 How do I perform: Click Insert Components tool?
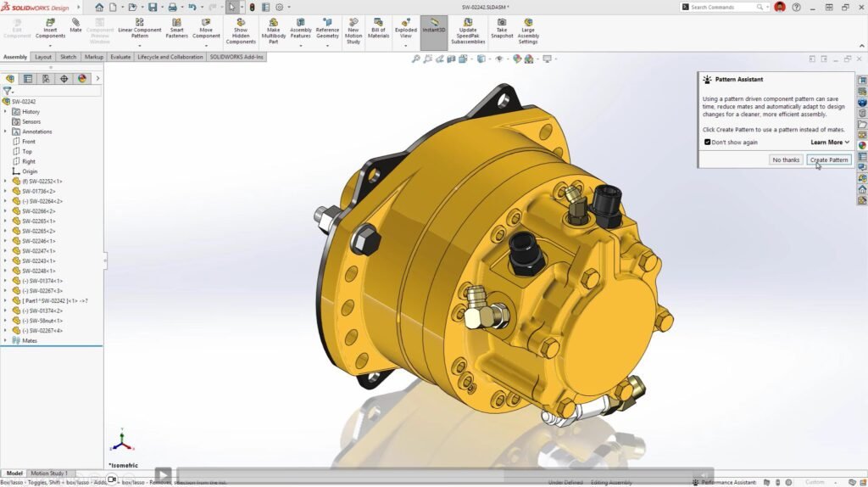(50, 29)
